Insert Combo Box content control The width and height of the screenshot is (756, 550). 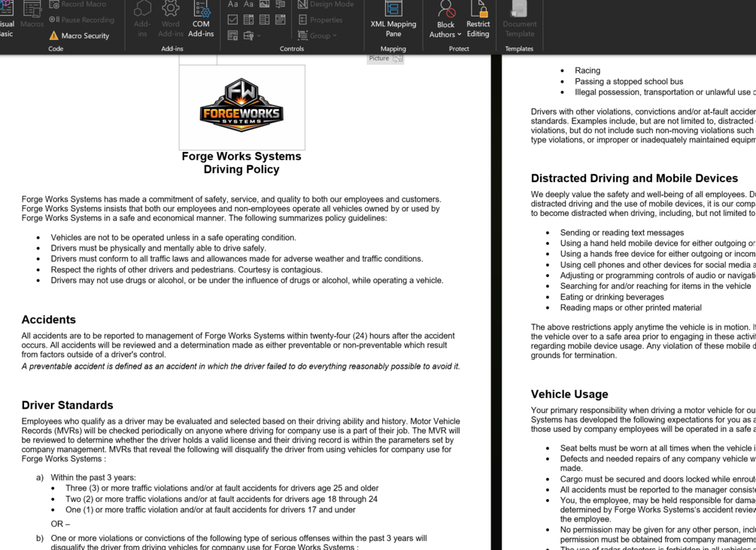[x=249, y=20]
